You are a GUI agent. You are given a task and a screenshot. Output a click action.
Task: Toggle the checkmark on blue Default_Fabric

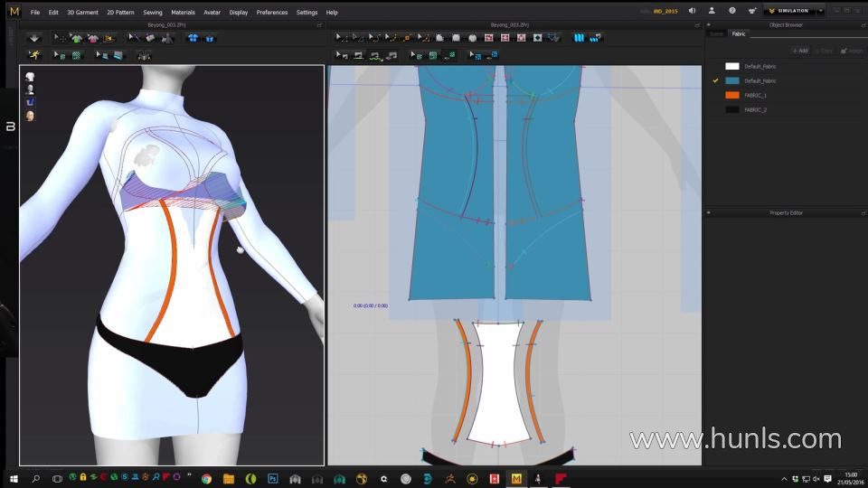pyautogui.click(x=715, y=80)
